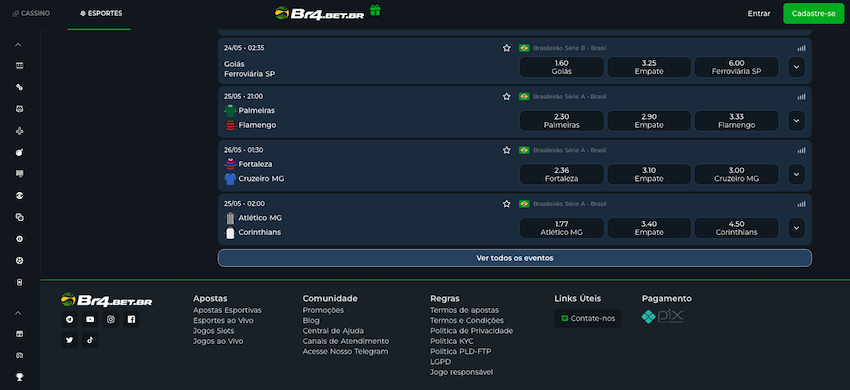Viewport: 850px width, 390px height.
Task: Open Termos de apostas link
Action: [465, 310]
